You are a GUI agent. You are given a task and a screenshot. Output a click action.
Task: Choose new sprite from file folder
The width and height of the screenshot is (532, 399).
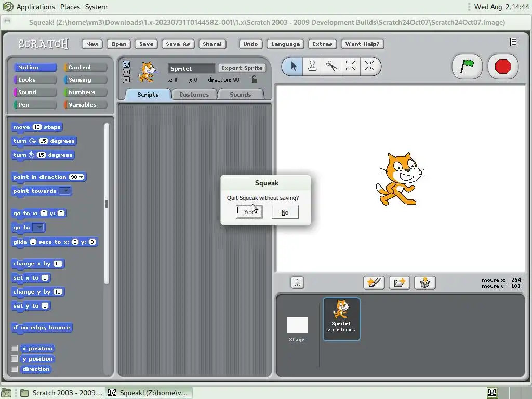400,283
